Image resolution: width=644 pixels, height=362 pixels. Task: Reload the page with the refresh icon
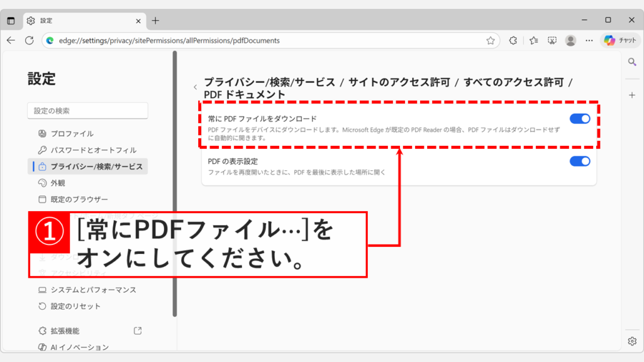click(x=30, y=40)
